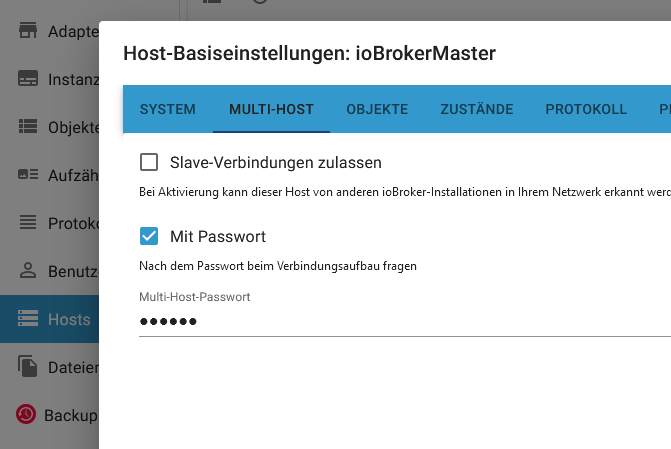Screen dimensions: 671x449
Task: Select the MULTI-HOST tab
Action: coord(271,109)
